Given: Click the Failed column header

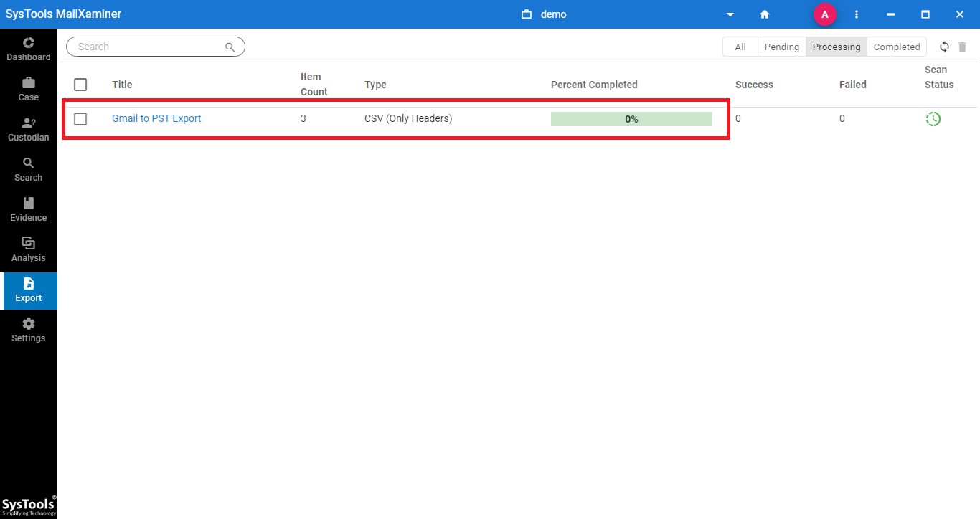Looking at the screenshot, I should pyautogui.click(x=853, y=85).
